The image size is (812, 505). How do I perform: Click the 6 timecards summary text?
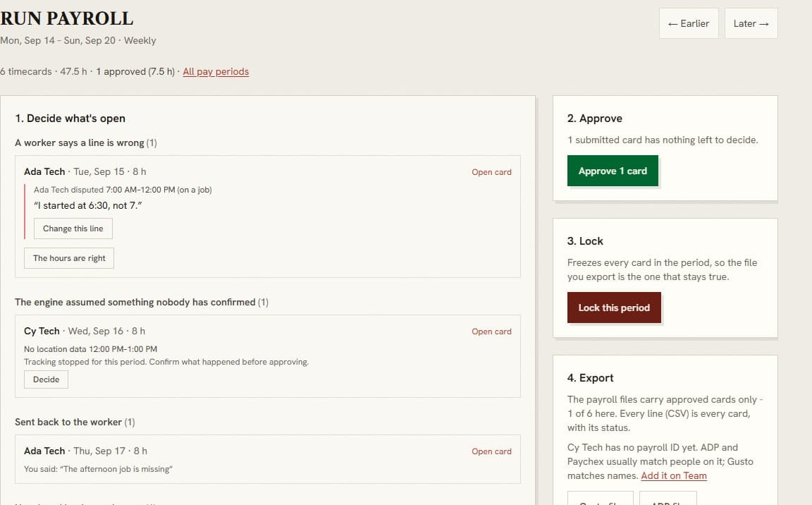click(x=26, y=71)
